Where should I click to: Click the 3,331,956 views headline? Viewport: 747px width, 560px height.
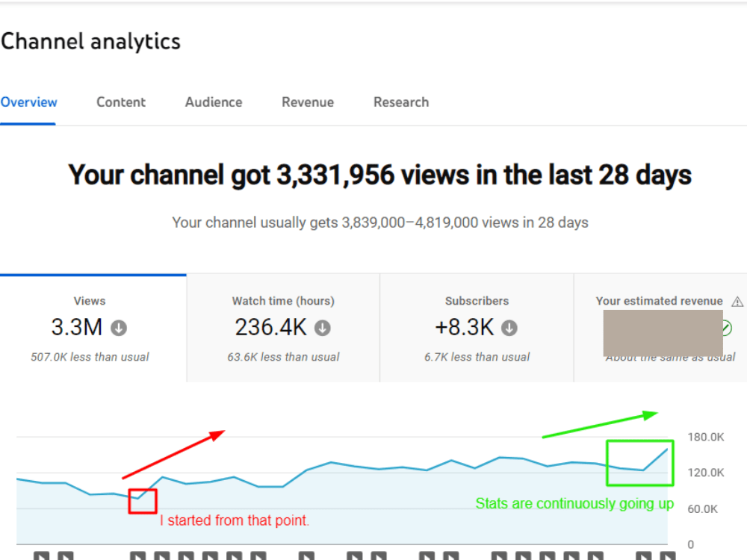click(x=379, y=175)
